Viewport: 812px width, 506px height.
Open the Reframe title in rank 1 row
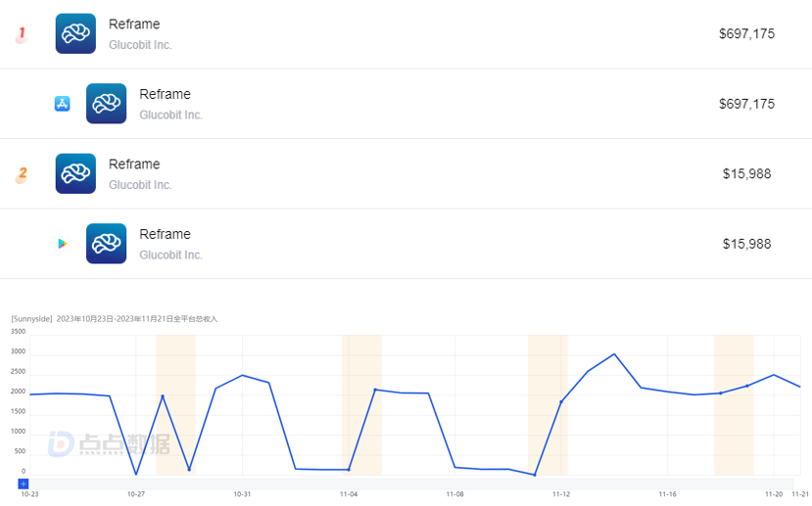coord(134,24)
